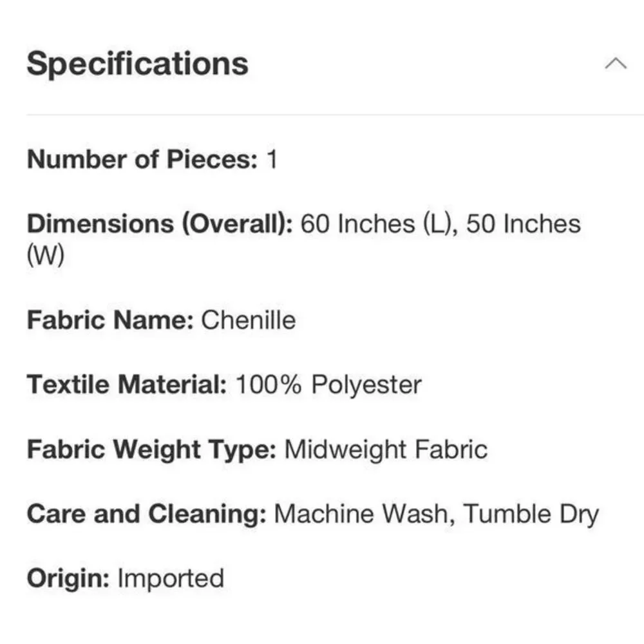This screenshot has height=644, width=644.
Task: Click the Fabric Name label
Action: (x=110, y=320)
